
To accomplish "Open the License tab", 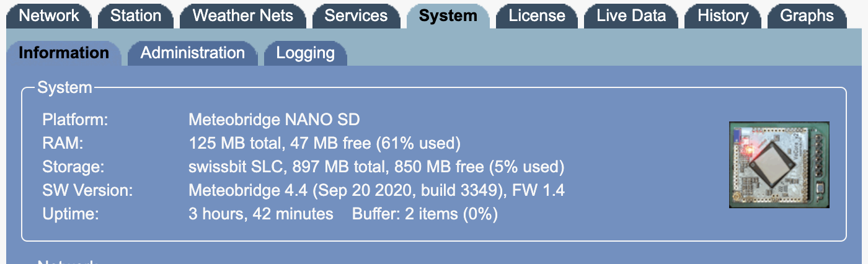I will tap(537, 15).
